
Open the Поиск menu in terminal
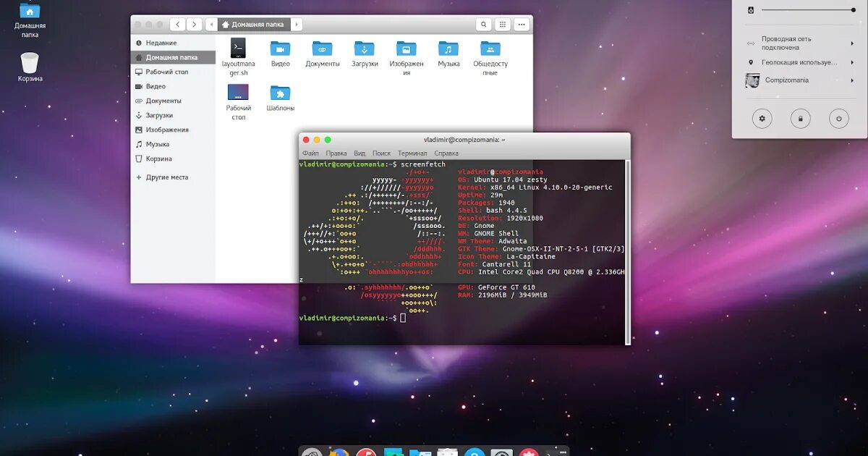381,153
